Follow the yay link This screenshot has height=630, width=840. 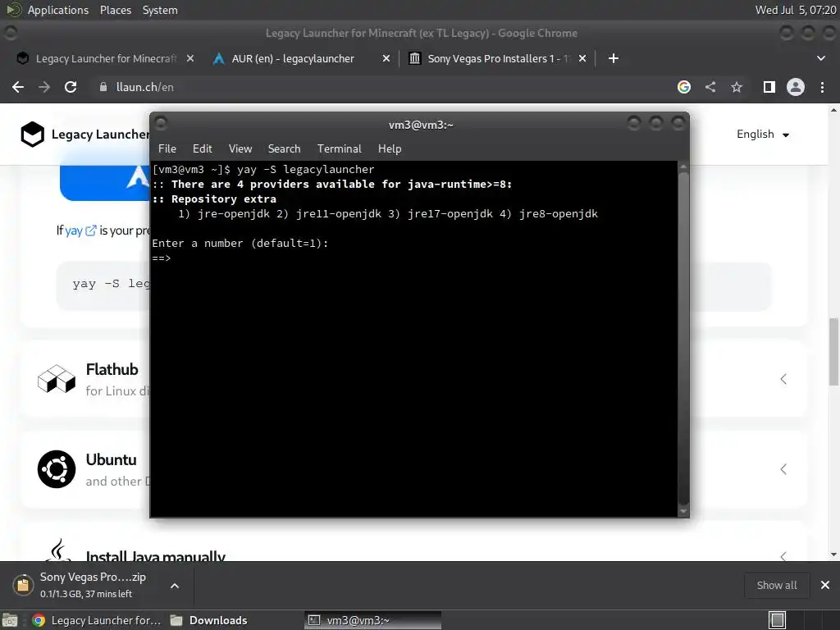click(x=80, y=231)
